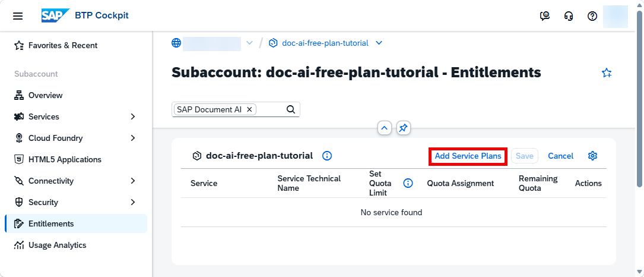Show info for Set Quota Limit column
Image resolution: width=644 pixels, height=277 pixels.
(408, 184)
